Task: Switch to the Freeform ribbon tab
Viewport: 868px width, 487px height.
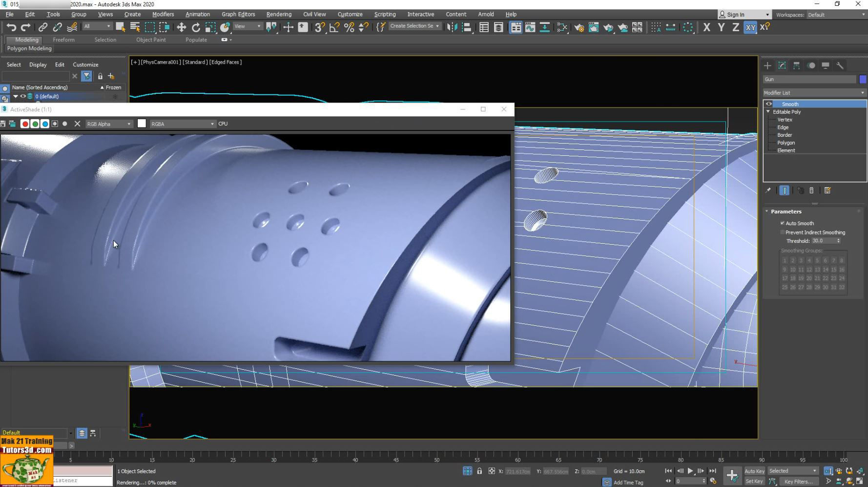Action: coord(64,40)
